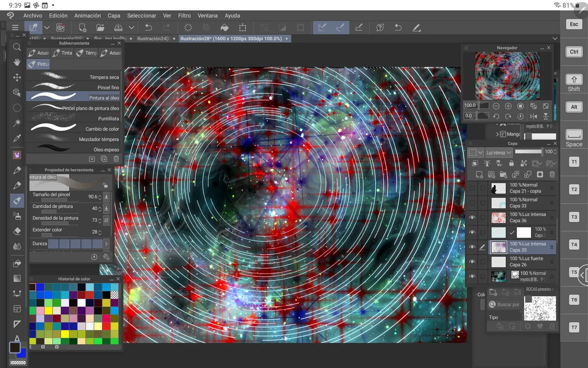Zoom in in the Navegador panel
Image resolution: width=588 pixels, height=368 pixels.
point(508,106)
